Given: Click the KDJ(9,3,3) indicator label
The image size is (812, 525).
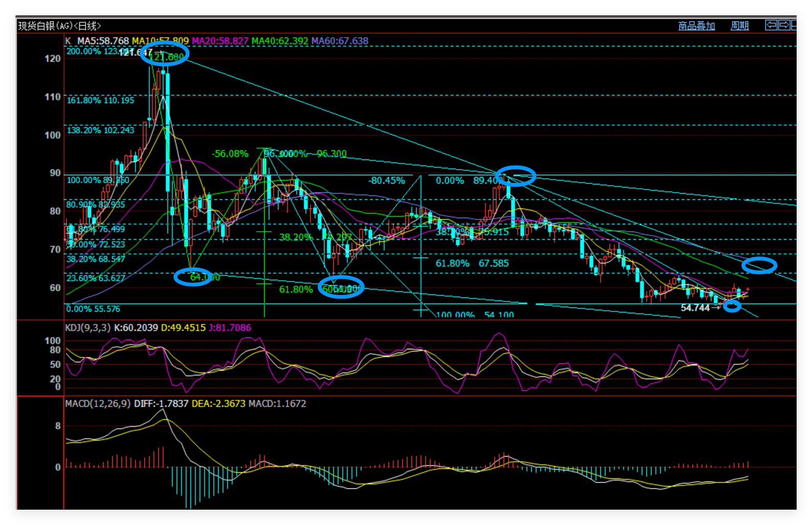Looking at the screenshot, I should [x=87, y=328].
